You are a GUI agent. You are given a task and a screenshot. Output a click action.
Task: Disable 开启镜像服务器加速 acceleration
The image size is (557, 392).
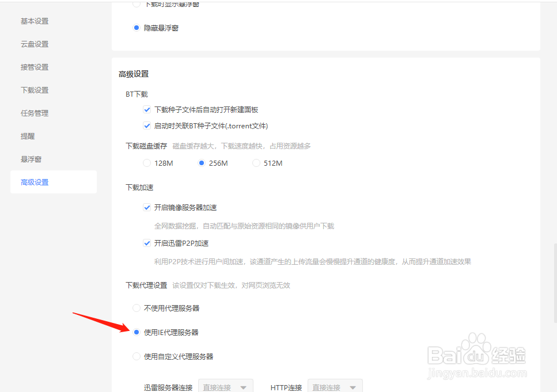pyautogui.click(x=147, y=207)
